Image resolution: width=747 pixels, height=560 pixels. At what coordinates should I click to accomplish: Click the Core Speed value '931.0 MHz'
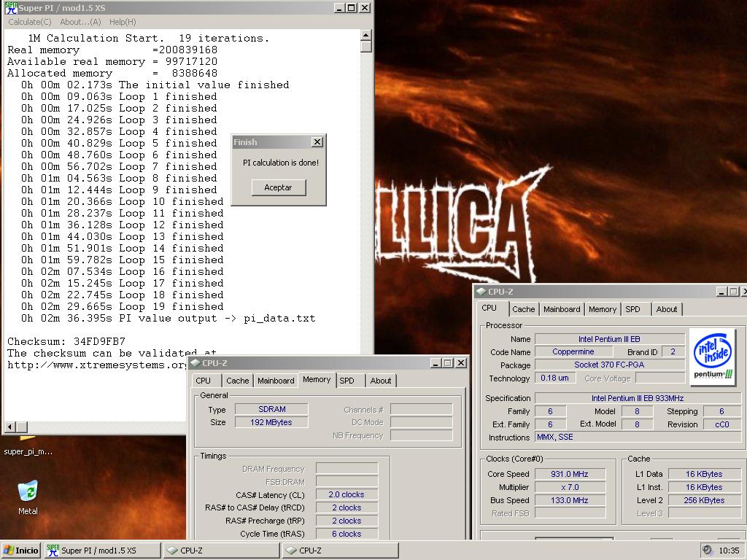pyautogui.click(x=570, y=474)
